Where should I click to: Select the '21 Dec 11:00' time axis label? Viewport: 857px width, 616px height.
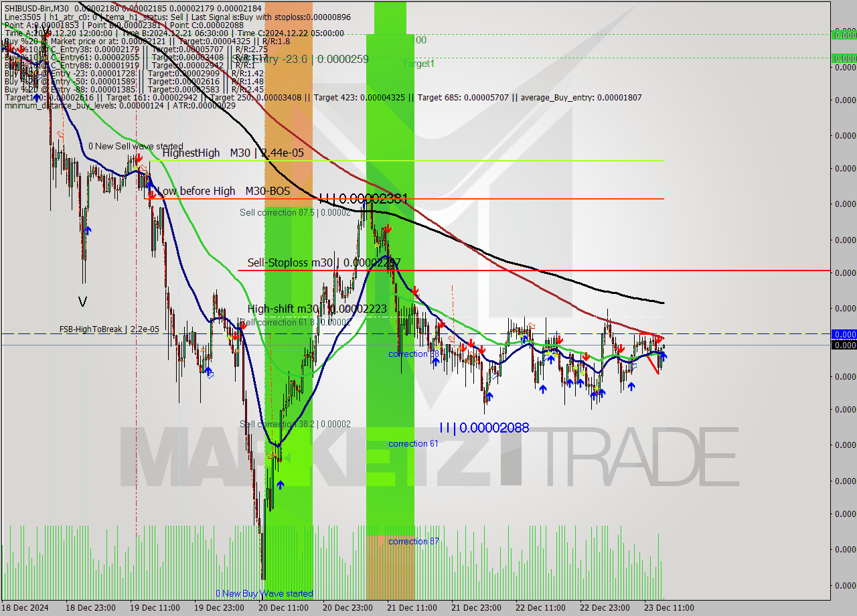[x=411, y=608]
